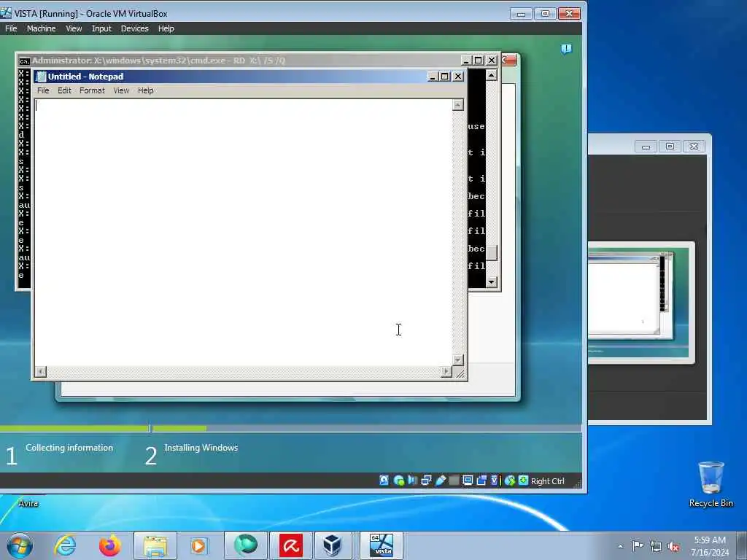Click the recording status icon
This screenshot has width=747, height=560.
click(481, 481)
